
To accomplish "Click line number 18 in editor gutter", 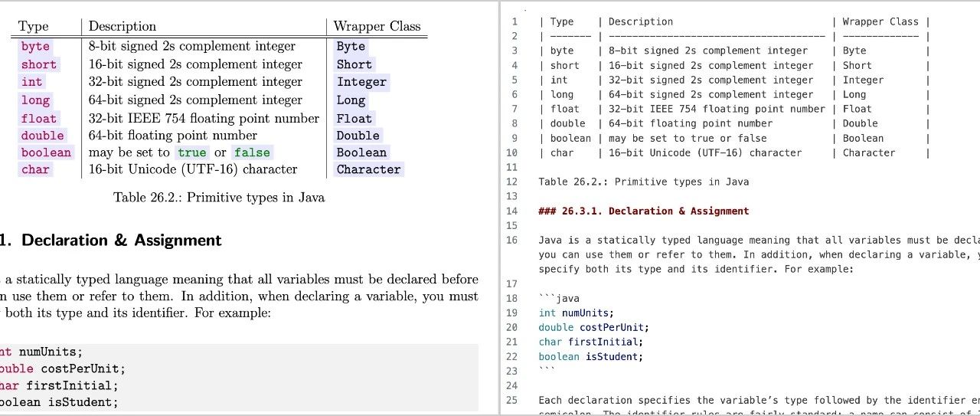I will [x=512, y=298].
